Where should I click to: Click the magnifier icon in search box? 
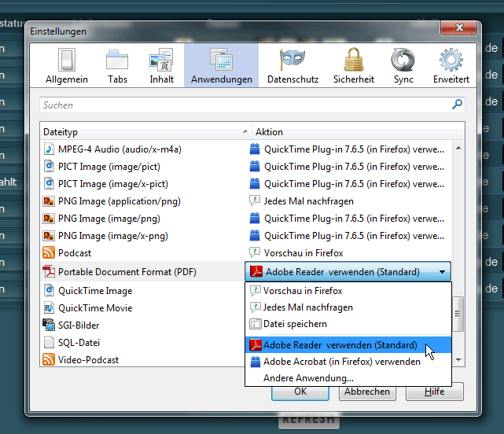457,104
